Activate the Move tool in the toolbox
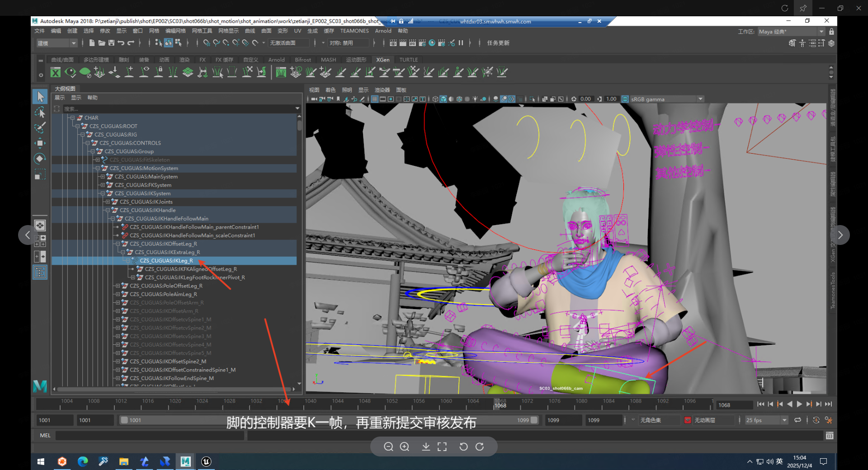The height and width of the screenshot is (470, 868). (40, 143)
